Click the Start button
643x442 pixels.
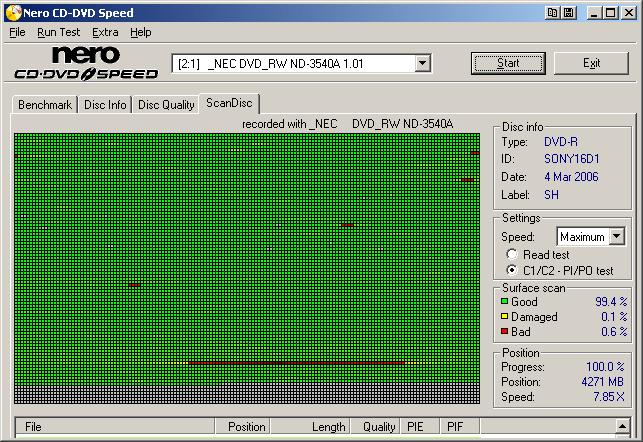click(508, 63)
